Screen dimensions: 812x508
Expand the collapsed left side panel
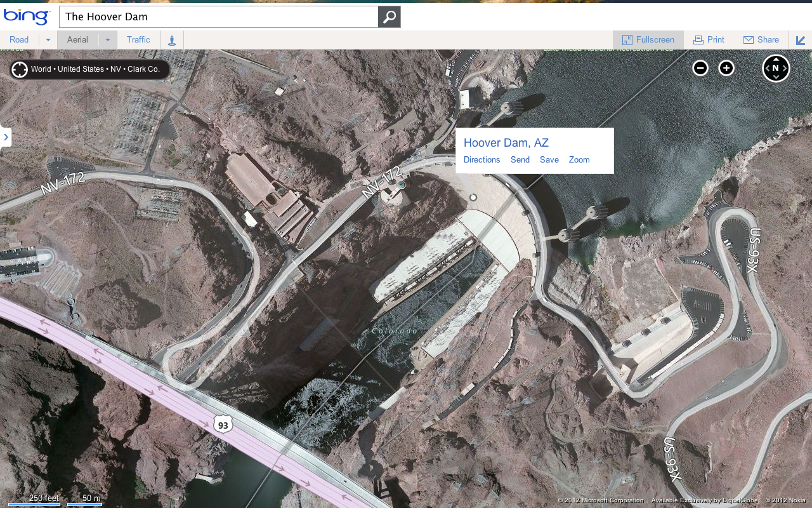click(6, 137)
